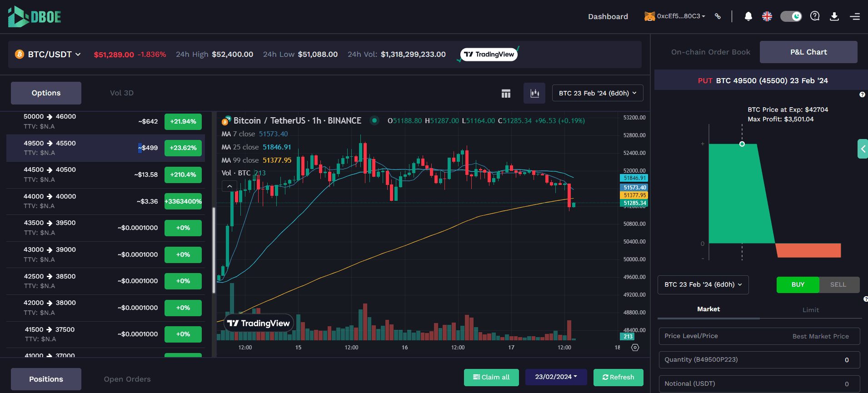Click the Quantity input field
This screenshot has width=868, height=393.
[x=759, y=360]
